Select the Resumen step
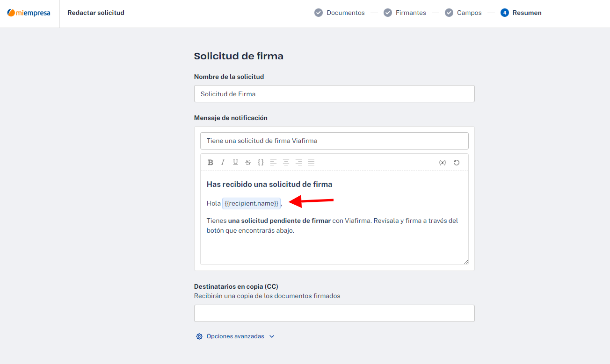610x364 pixels. 521,13
